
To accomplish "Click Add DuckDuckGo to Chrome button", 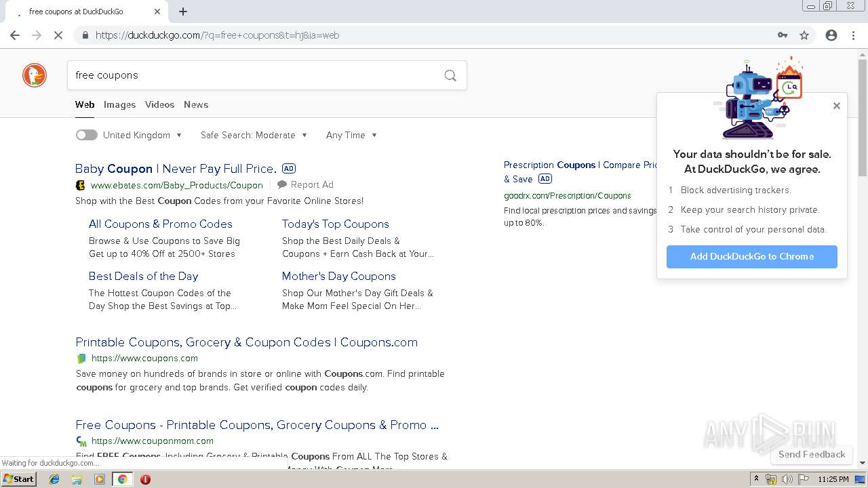I will [751, 256].
